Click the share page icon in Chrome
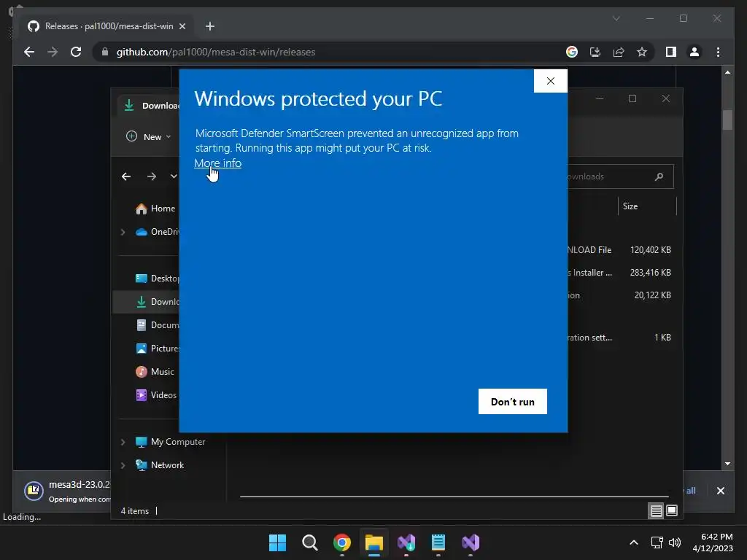Screen dimensions: 747x560 click(619, 52)
